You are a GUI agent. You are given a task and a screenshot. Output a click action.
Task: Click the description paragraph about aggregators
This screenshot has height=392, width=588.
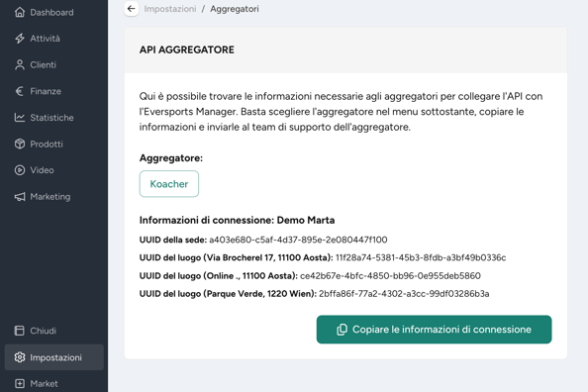click(341, 112)
